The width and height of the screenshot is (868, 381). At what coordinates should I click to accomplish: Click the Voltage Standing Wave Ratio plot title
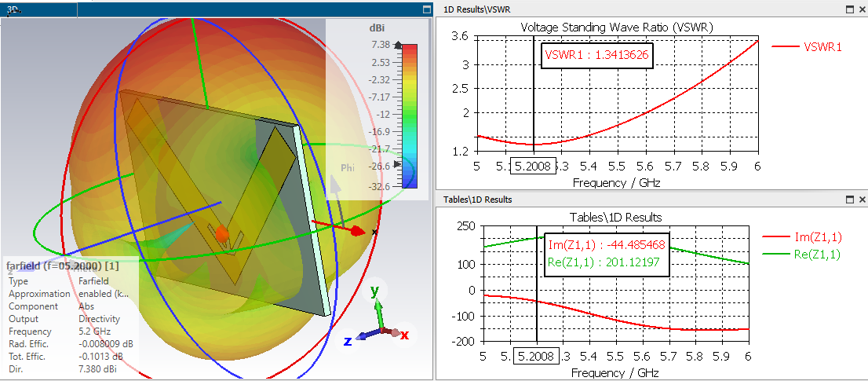point(617,27)
